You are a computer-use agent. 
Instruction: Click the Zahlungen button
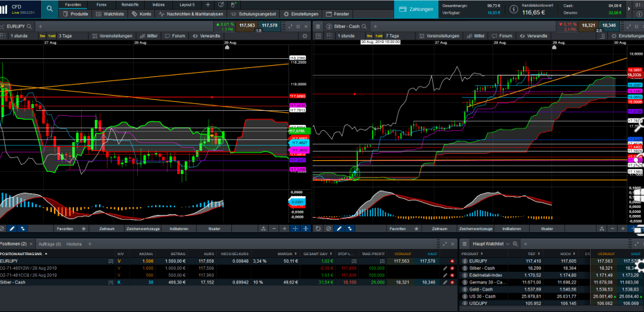click(x=417, y=10)
